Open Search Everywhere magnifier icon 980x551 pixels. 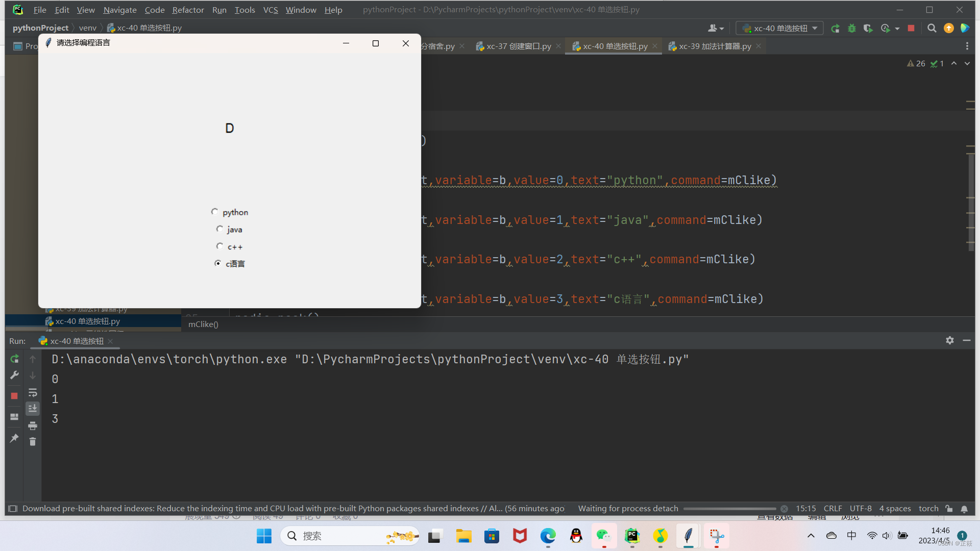pyautogui.click(x=932, y=29)
